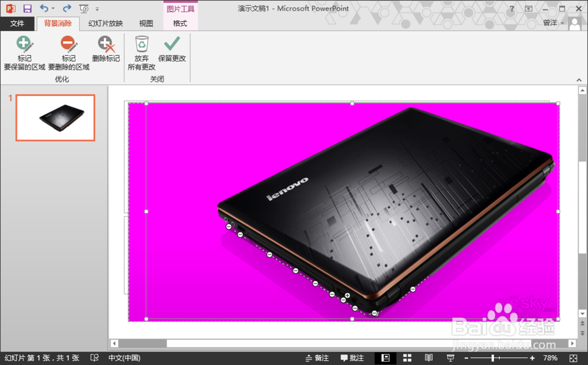Click top-middle handle of removal marquee
The image size is (588, 365).
(352, 103)
